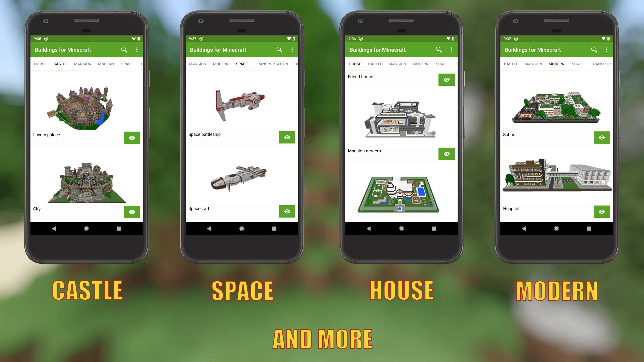
Task: Click the search icon on fourth phone
Action: pyautogui.click(x=594, y=50)
